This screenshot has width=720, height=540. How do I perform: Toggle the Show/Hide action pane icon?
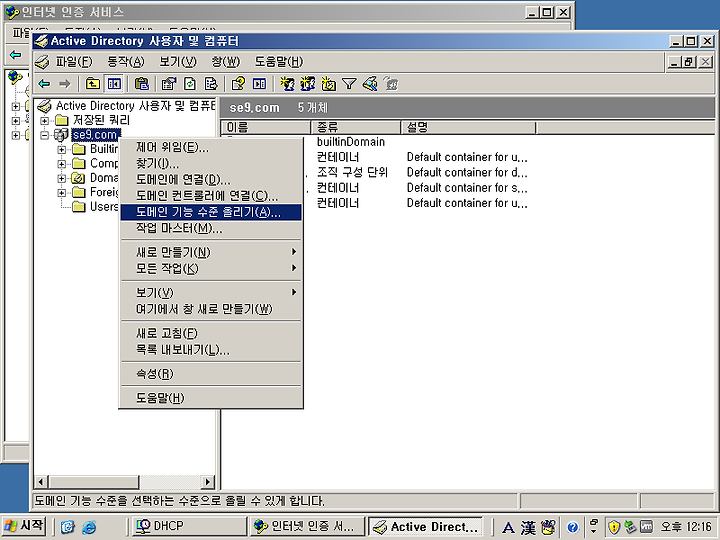point(259,84)
